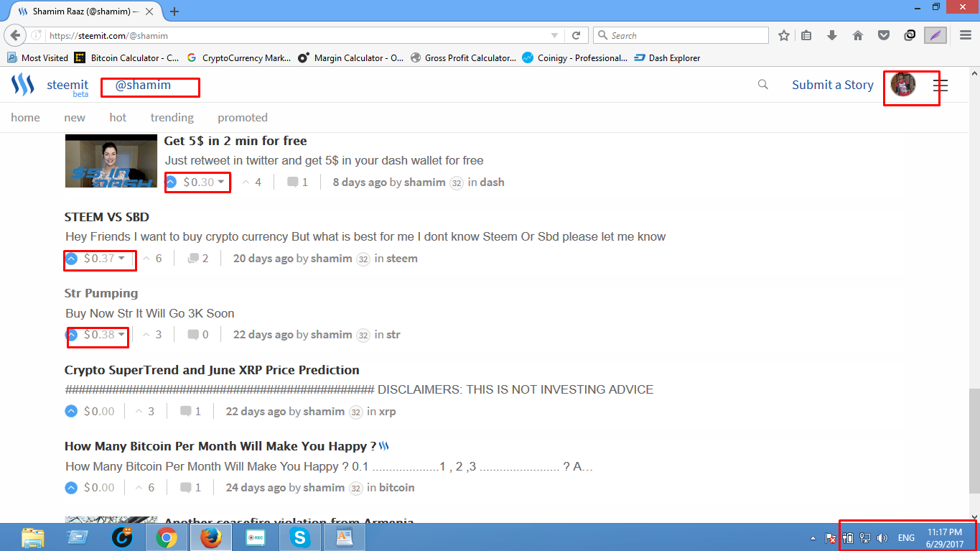Open Firefox downloads arrow

[832, 35]
